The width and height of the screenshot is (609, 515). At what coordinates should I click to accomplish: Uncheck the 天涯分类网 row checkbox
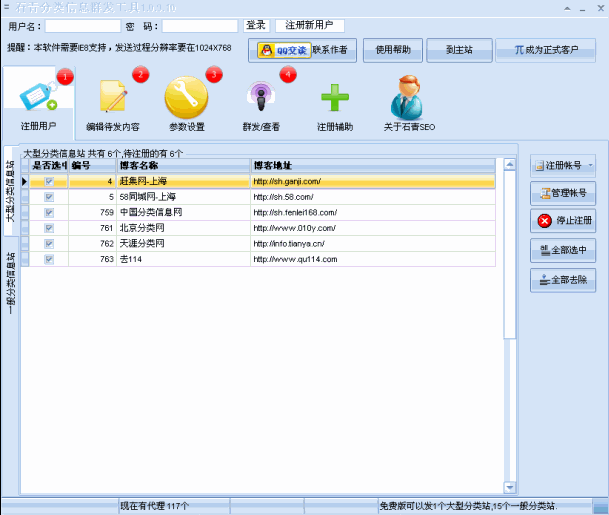coord(49,244)
